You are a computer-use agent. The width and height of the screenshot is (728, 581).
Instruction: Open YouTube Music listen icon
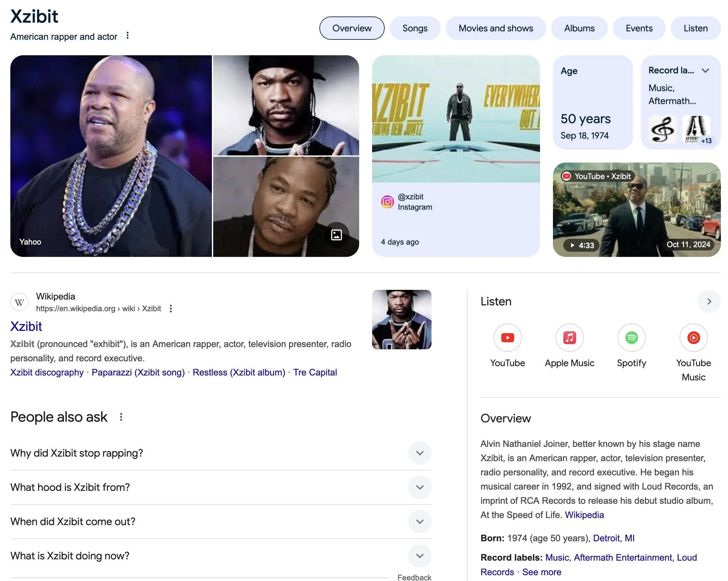click(693, 337)
